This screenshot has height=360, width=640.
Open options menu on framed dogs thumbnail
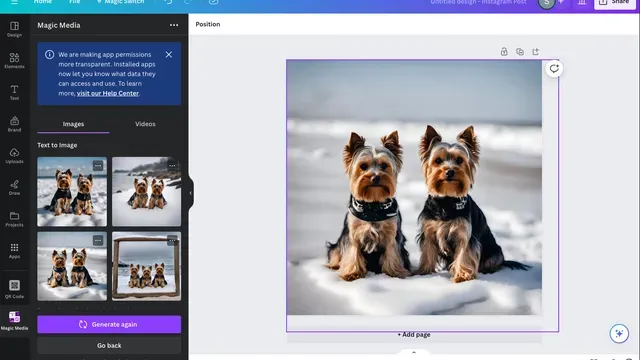pos(172,240)
